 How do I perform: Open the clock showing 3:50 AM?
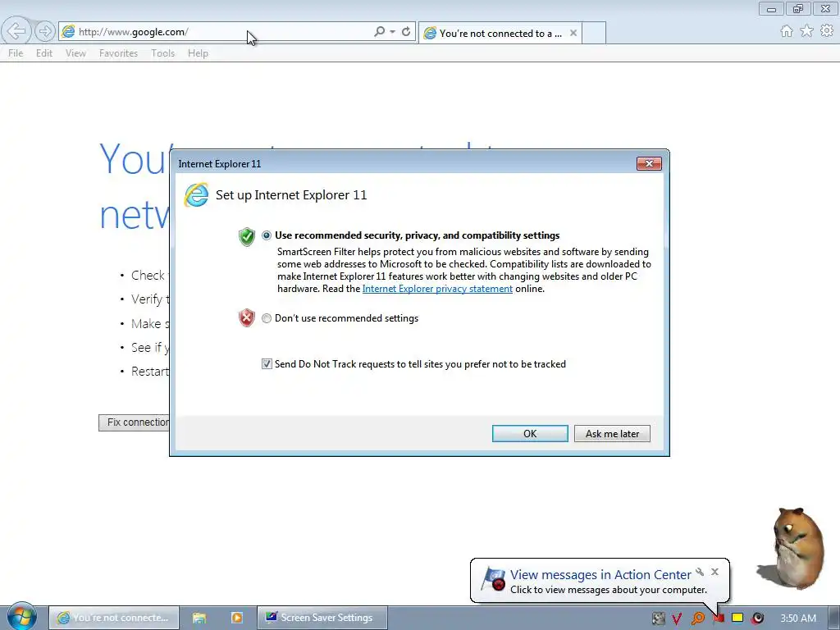click(x=797, y=619)
